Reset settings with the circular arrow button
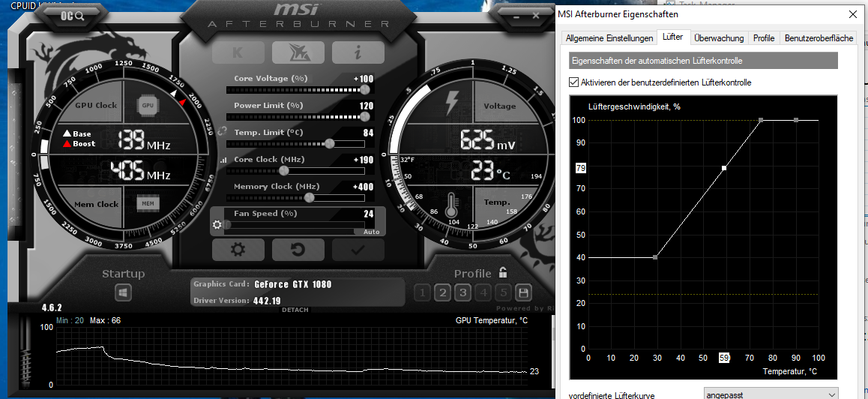The image size is (868, 399). click(298, 250)
